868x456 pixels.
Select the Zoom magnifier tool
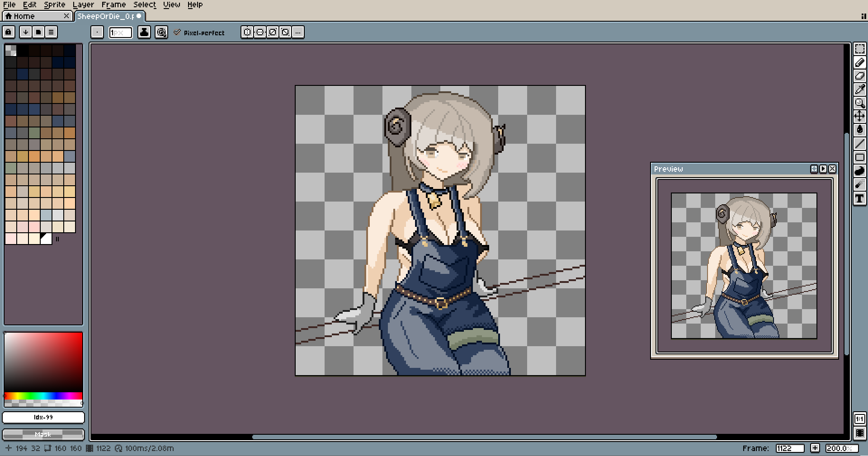pos(860,103)
